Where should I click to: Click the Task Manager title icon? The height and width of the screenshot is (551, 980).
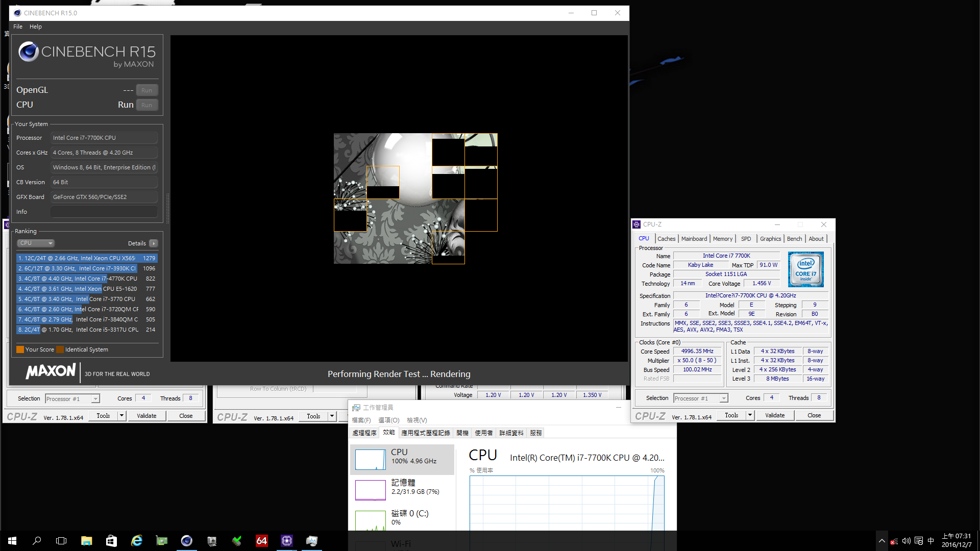(356, 408)
